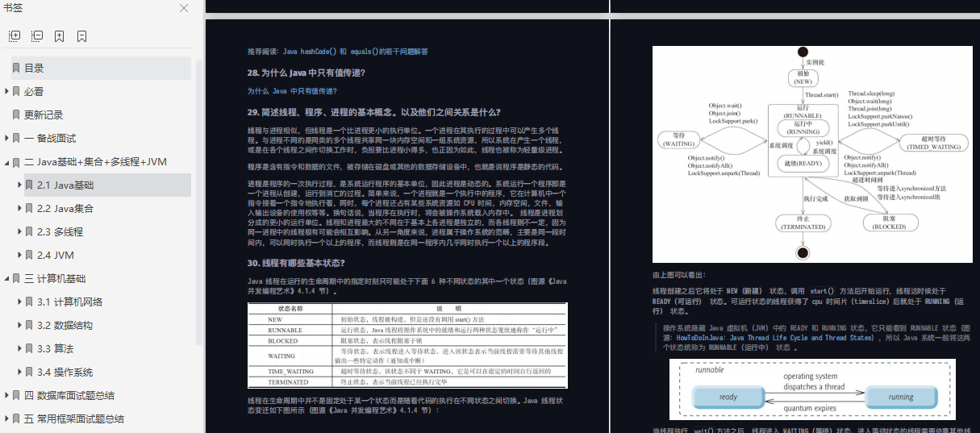Expand the 3.3 算法 node
This screenshot has height=433, width=980.
click(20, 349)
